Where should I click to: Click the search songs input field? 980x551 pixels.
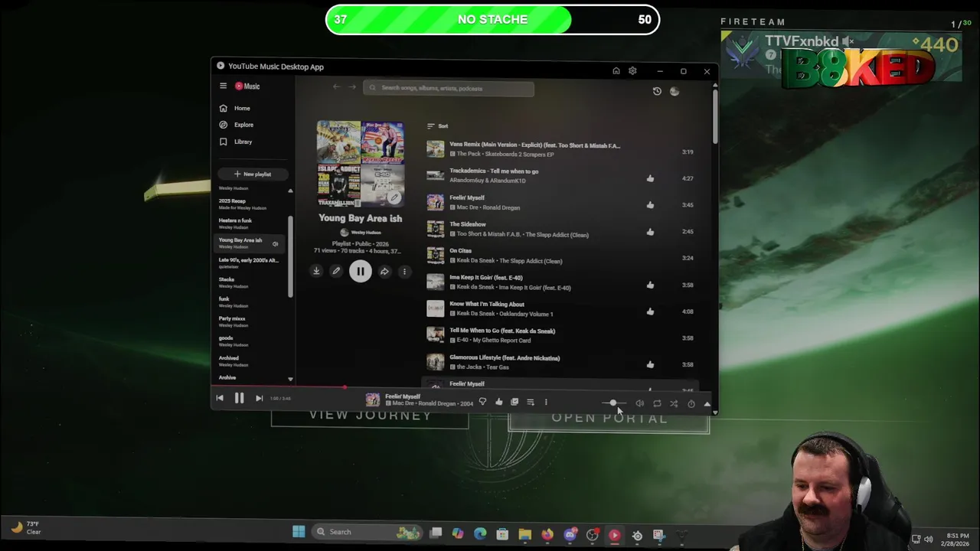click(449, 88)
